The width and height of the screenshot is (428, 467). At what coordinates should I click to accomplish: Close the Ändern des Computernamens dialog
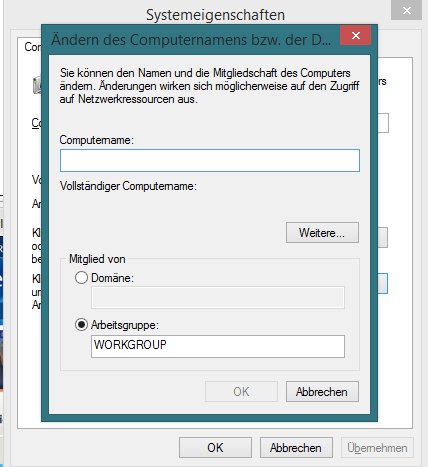(355, 35)
